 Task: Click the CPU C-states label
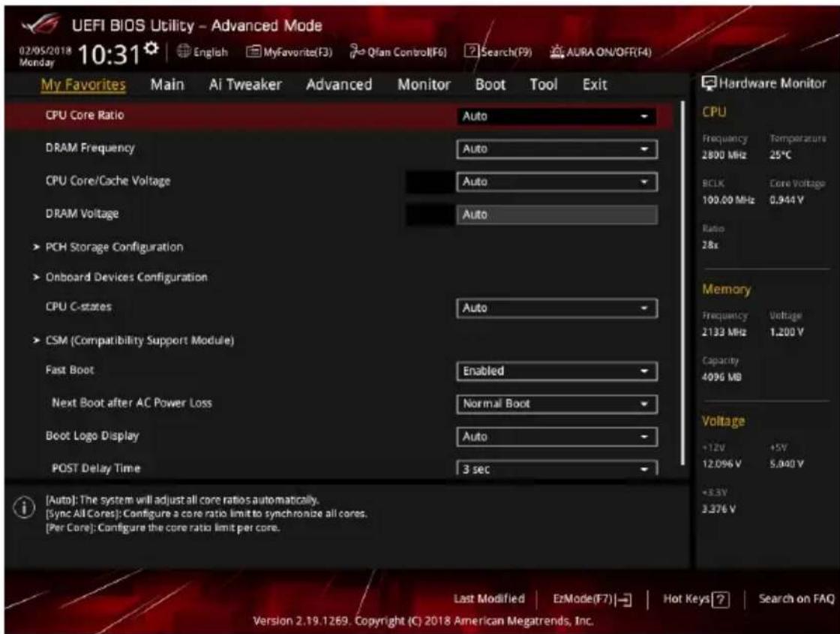[79, 307]
